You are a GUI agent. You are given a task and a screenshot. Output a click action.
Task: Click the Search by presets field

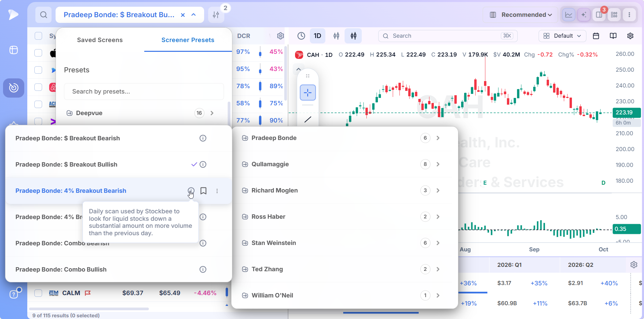[x=144, y=92]
